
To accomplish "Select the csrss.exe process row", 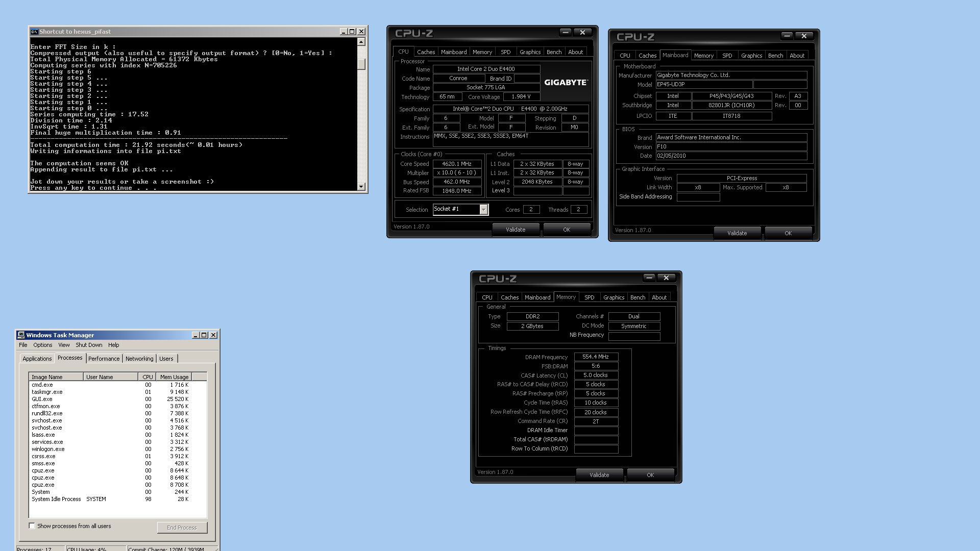I will [x=118, y=457].
